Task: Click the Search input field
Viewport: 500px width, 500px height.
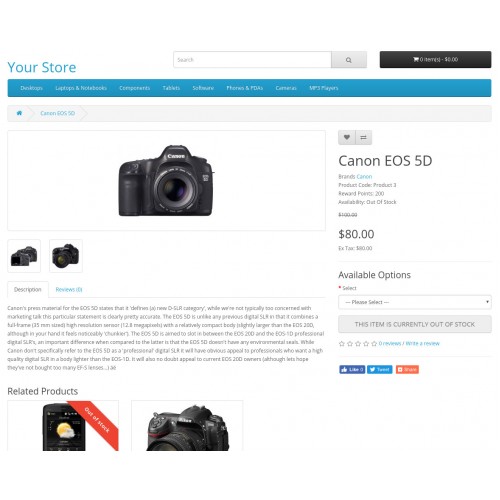Action: click(x=252, y=60)
